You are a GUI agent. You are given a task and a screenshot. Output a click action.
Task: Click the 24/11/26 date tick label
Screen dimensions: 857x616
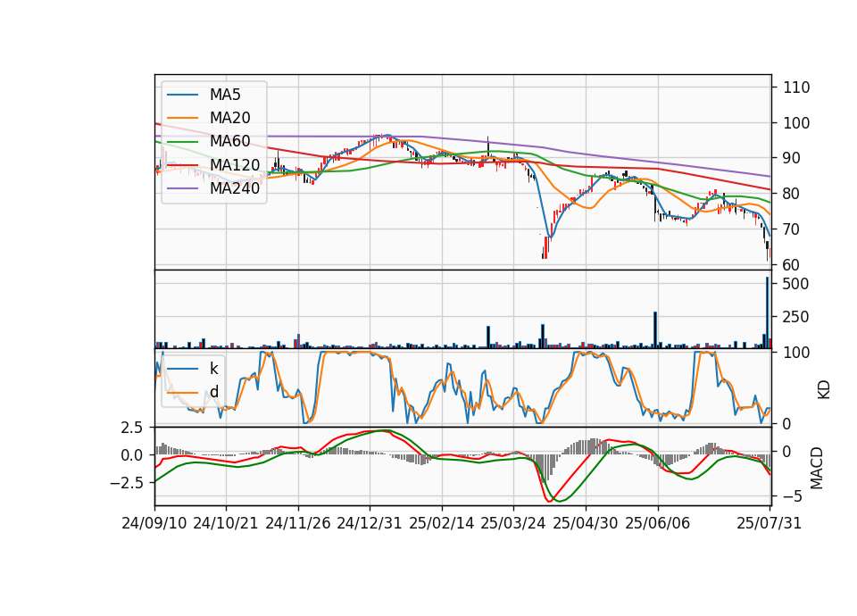[x=298, y=523]
